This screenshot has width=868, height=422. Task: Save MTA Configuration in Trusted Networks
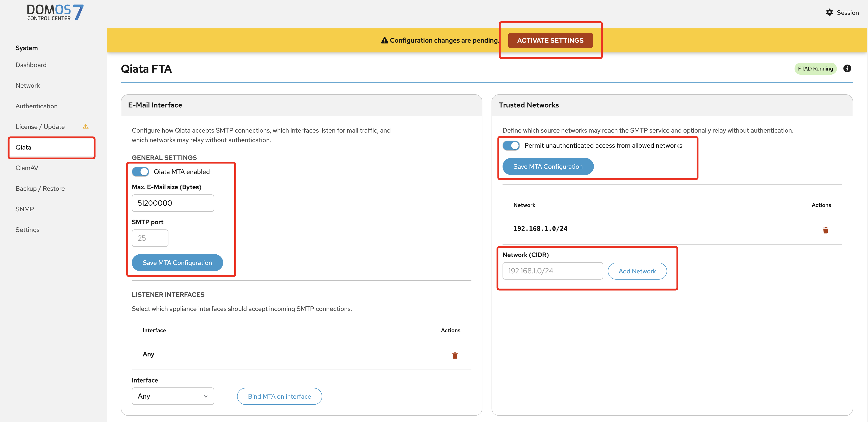tap(548, 166)
